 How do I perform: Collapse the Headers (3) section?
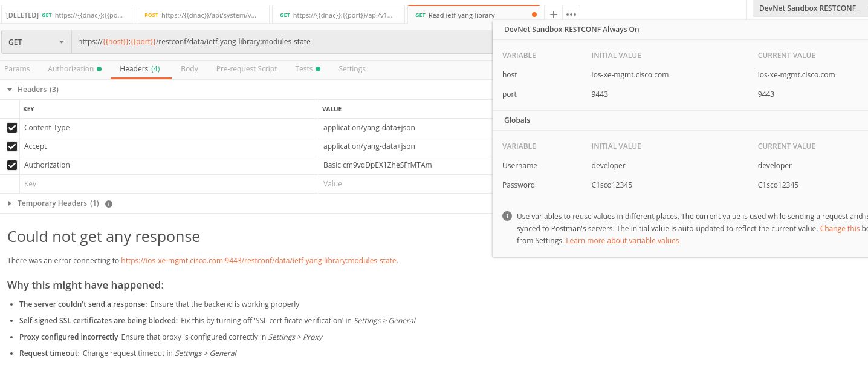(10, 89)
